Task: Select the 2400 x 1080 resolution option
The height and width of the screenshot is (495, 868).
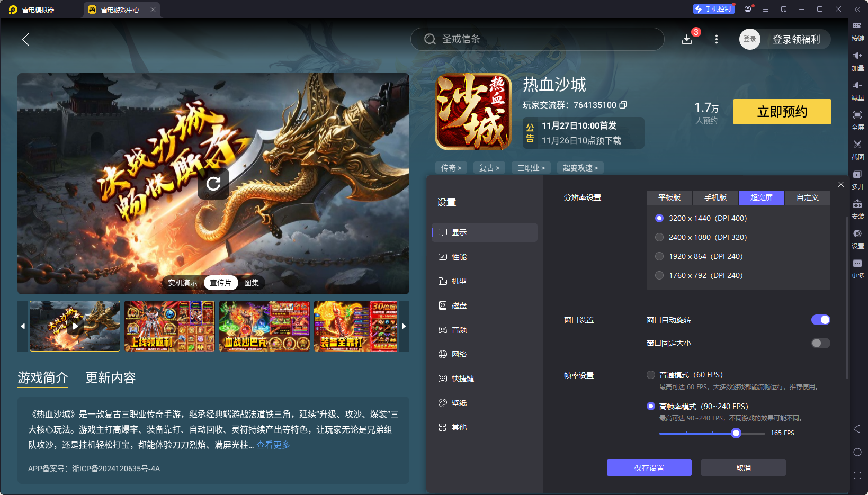Action: (x=659, y=237)
